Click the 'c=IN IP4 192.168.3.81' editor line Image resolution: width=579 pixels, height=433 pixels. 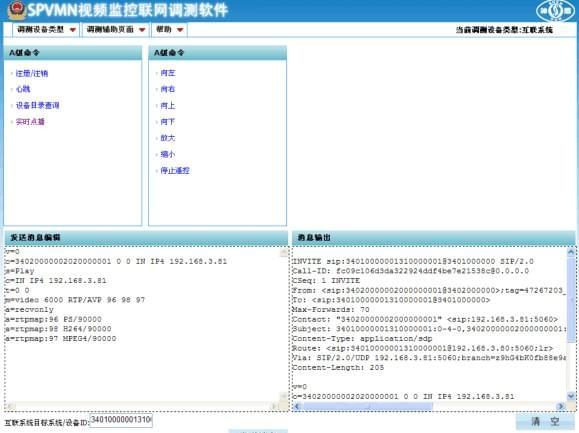pos(56,281)
